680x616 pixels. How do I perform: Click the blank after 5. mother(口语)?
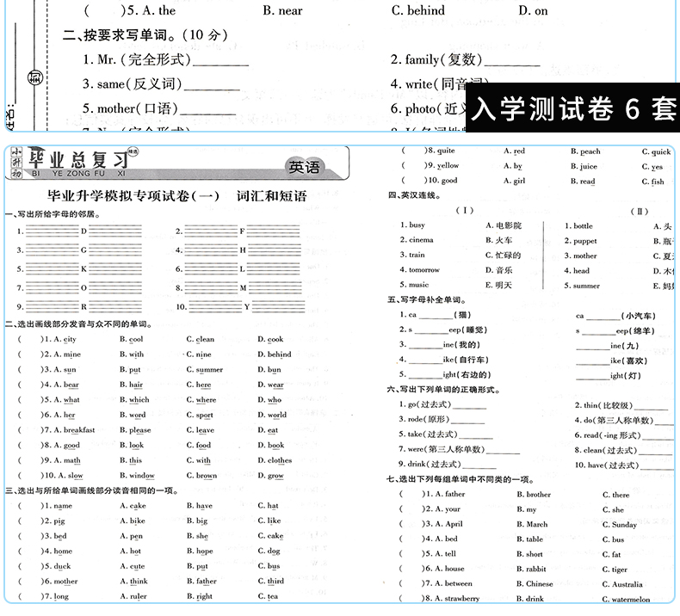coord(207,109)
